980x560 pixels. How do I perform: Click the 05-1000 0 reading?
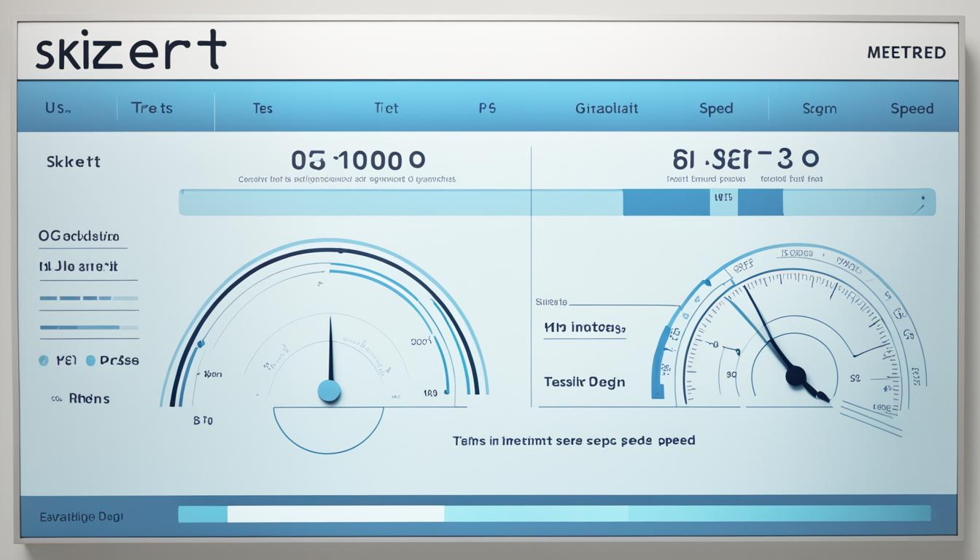tap(358, 160)
